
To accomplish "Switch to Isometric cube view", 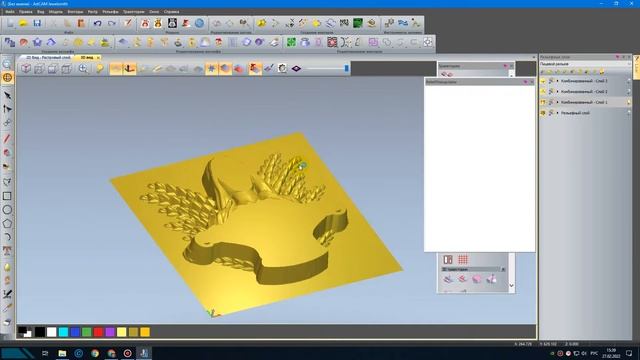I will click(x=26, y=69).
